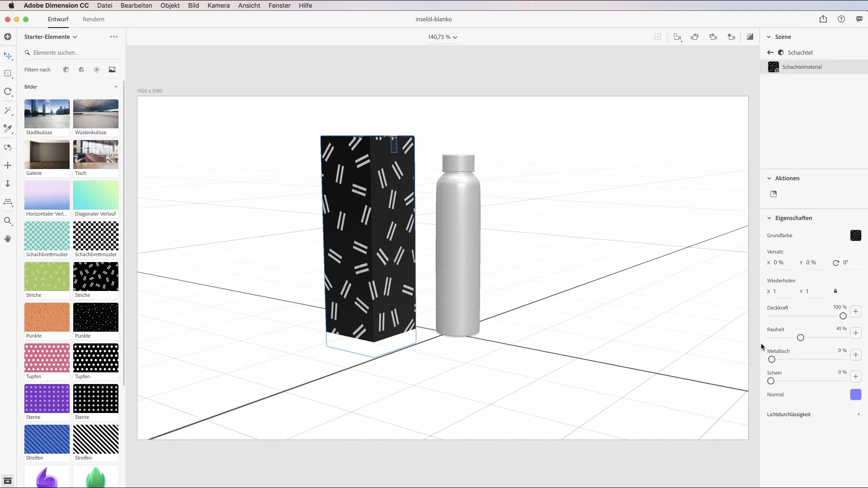Filter elements by materials
This screenshot has height=488, width=868.
[81, 70]
